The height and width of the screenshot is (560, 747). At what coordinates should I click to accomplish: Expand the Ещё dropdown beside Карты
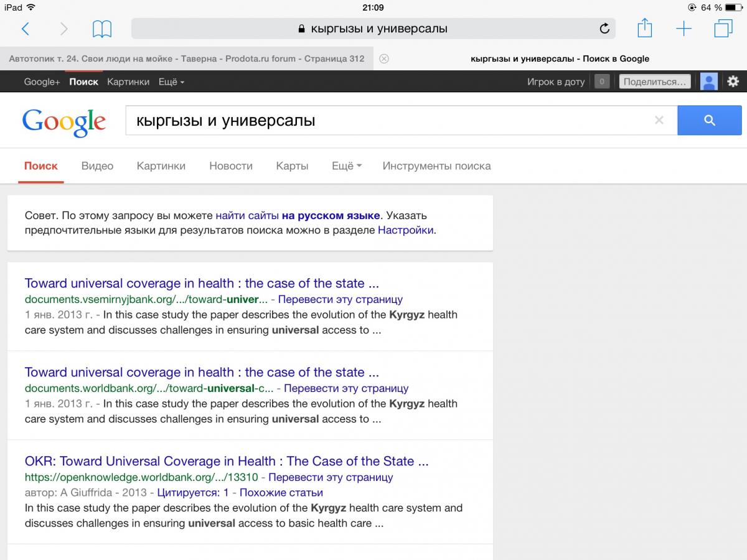347,166
